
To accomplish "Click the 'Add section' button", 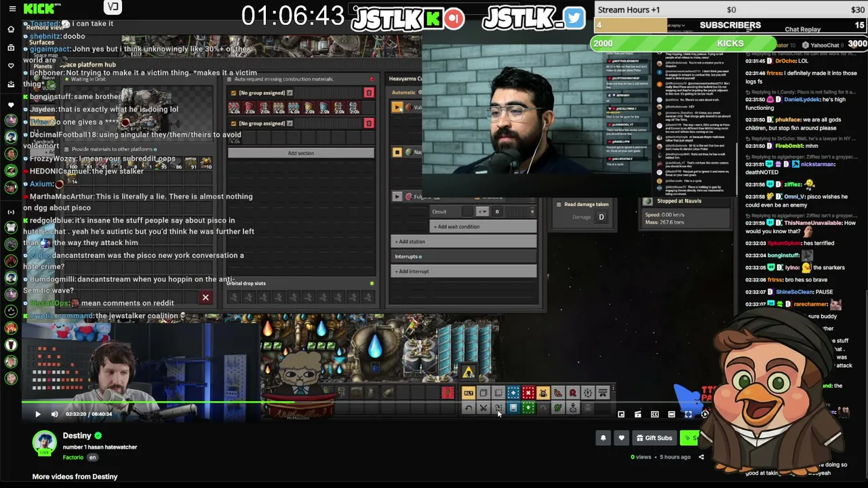I will tap(301, 153).
